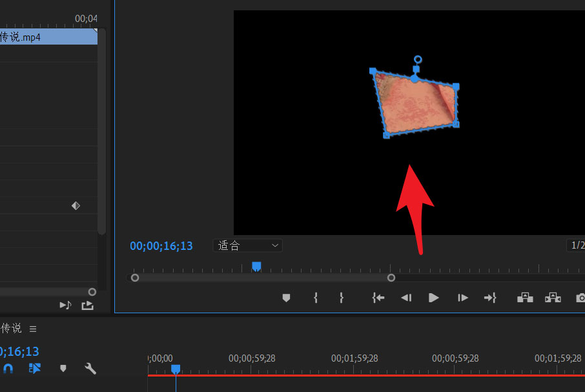
Task: Click the Extract button
Action: pyautogui.click(x=553, y=298)
